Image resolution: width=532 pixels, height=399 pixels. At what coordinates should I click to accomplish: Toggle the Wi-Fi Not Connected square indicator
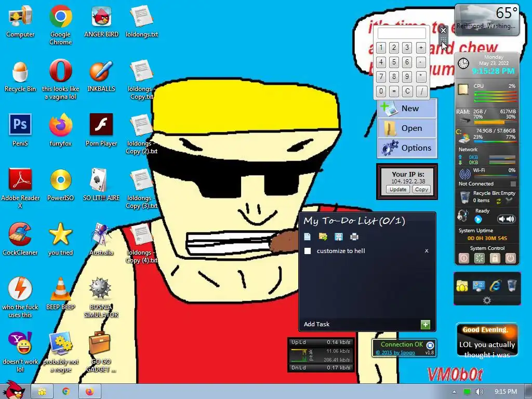513,184
